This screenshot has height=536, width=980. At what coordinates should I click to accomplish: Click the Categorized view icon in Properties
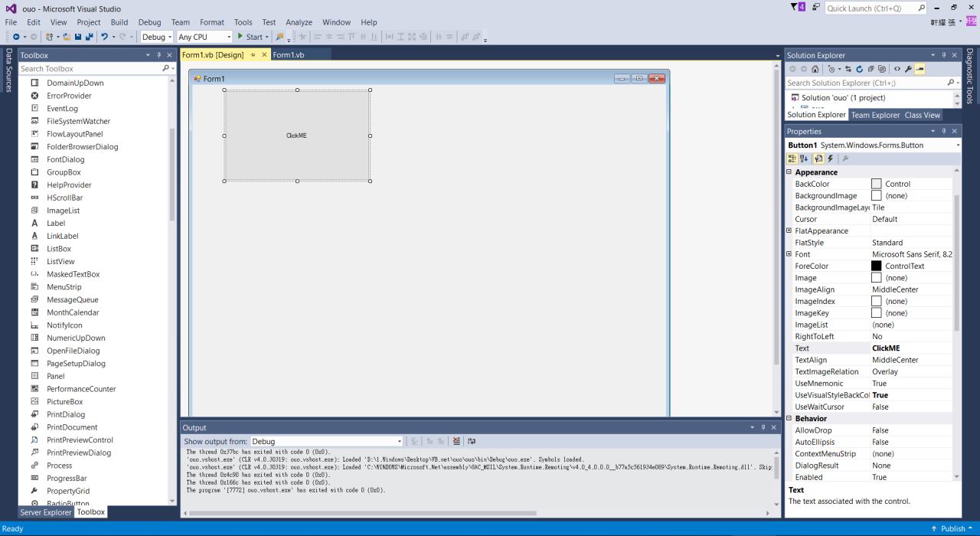[792, 159]
